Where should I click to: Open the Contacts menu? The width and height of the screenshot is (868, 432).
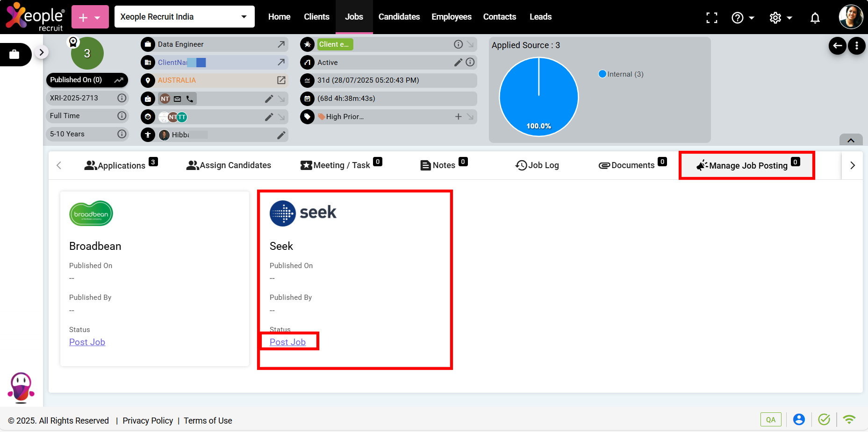pyautogui.click(x=499, y=17)
